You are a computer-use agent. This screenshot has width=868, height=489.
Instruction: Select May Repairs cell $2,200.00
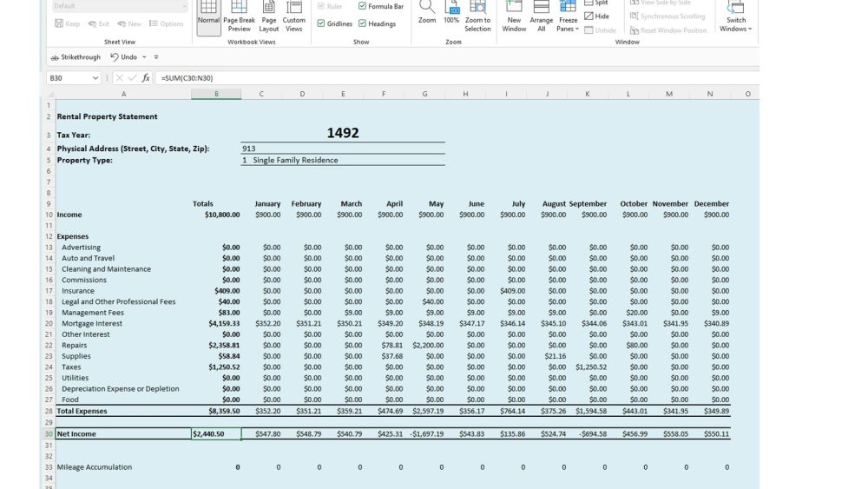(x=424, y=345)
